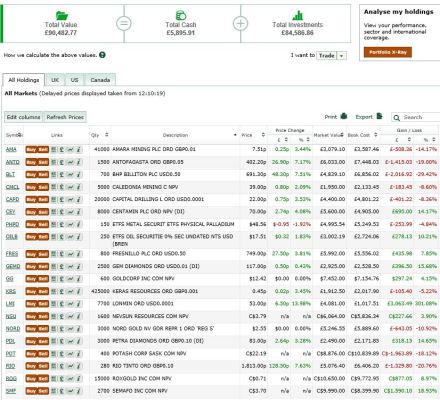Open the pound icon for OILB row
Image resolution: width=440 pixels, height=400 pixels.
(62, 237)
